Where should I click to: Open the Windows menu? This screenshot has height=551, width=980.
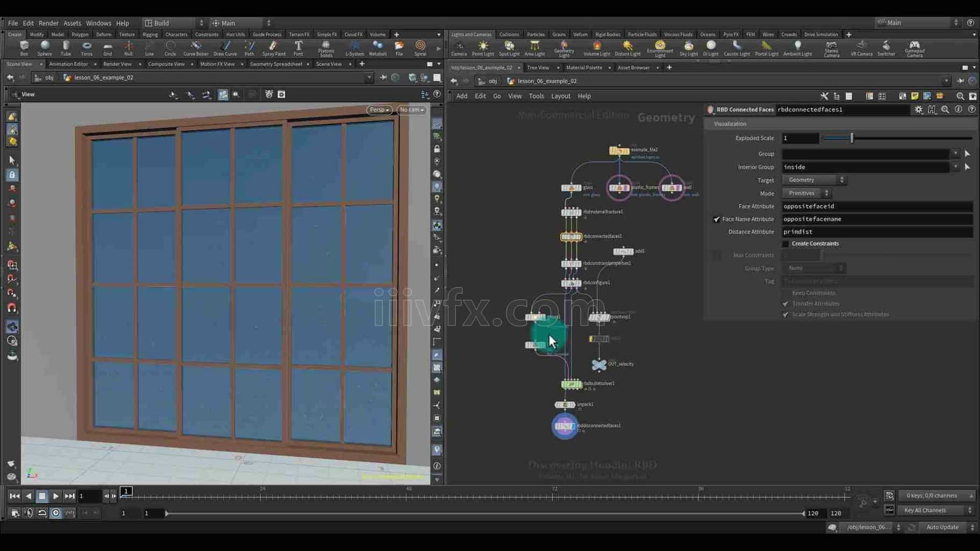(98, 23)
